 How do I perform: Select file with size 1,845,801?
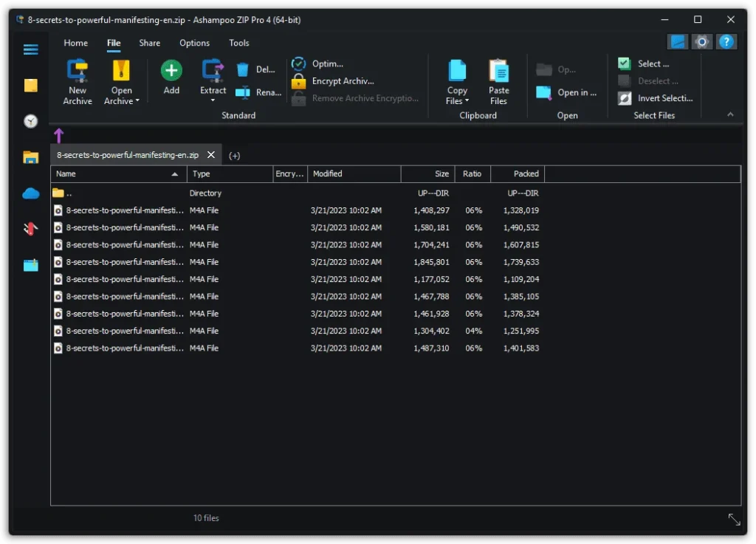(x=298, y=262)
